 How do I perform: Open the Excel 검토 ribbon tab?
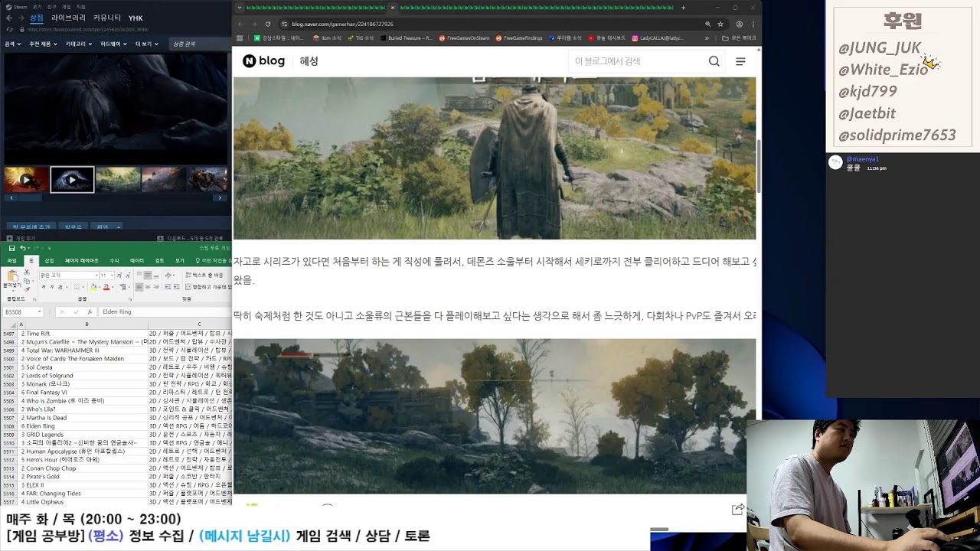click(x=159, y=261)
